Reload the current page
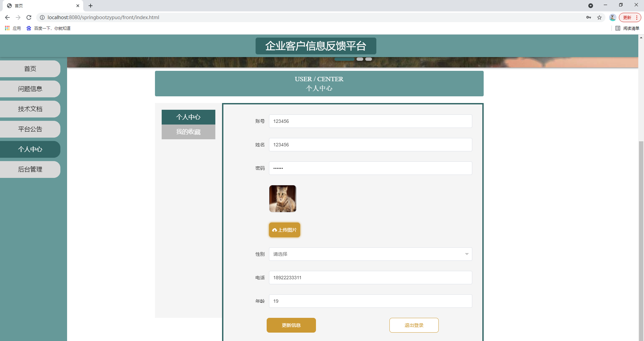 29,17
